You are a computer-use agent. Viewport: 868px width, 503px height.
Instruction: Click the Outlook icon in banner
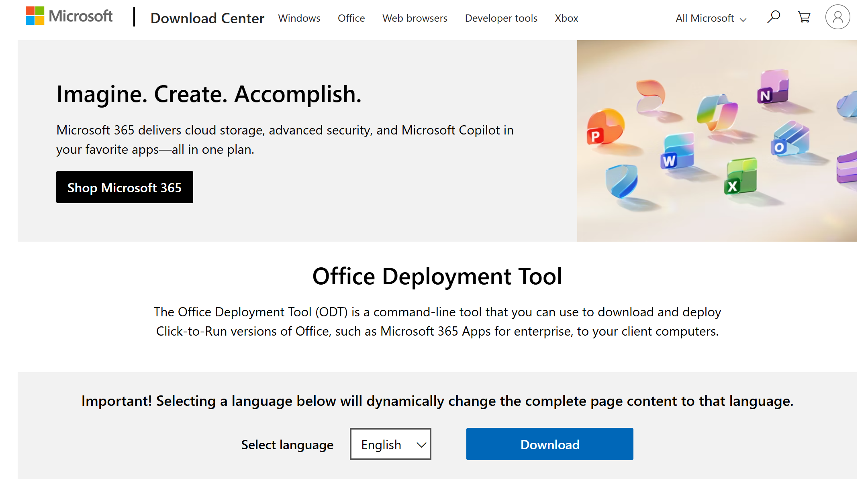pyautogui.click(x=789, y=139)
